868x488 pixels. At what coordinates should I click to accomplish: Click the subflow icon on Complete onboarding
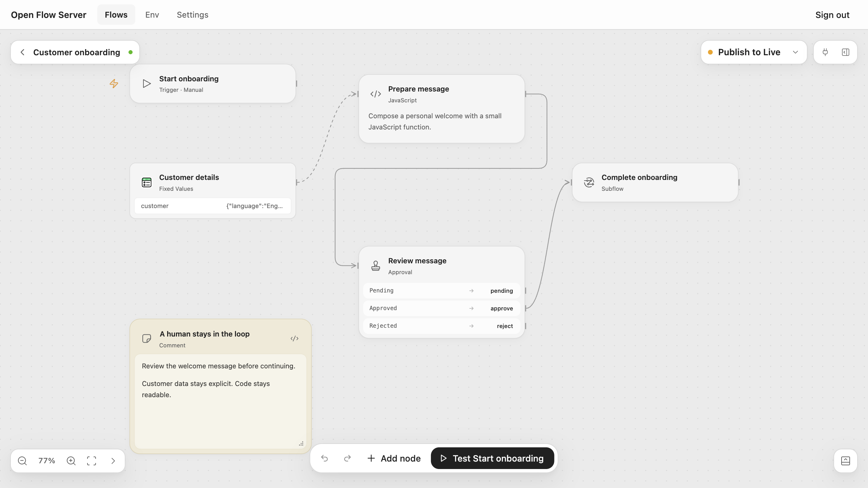[x=589, y=182]
